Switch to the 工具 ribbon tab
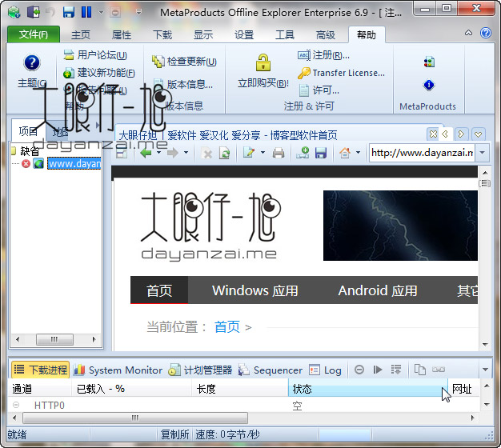501x448 pixels. click(285, 34)
